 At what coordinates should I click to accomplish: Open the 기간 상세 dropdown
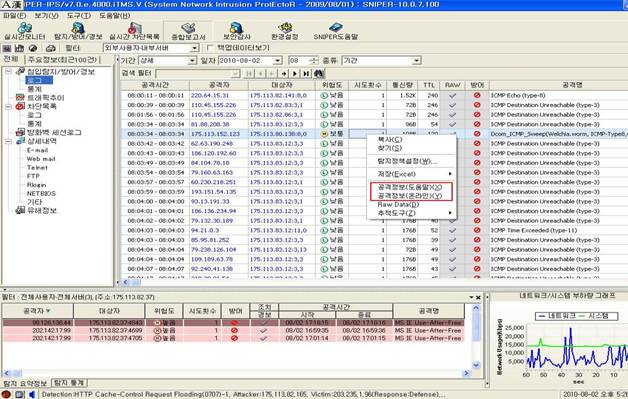click(192, 60)
